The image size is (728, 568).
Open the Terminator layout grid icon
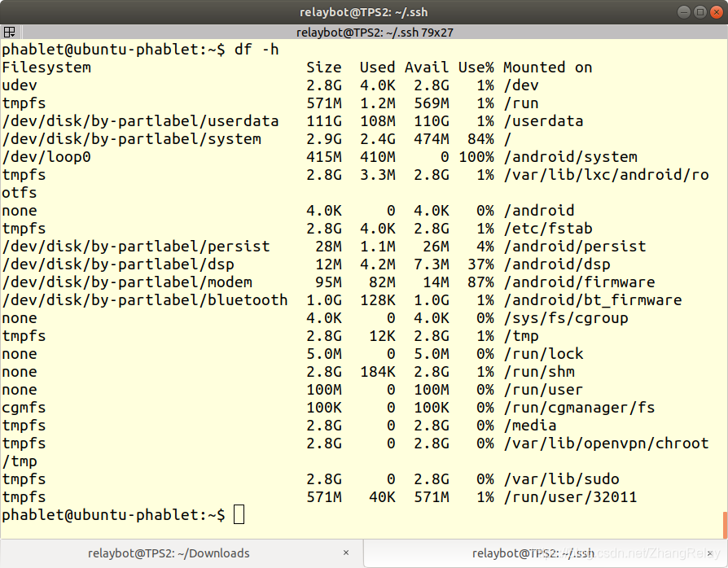click(9, 32)
